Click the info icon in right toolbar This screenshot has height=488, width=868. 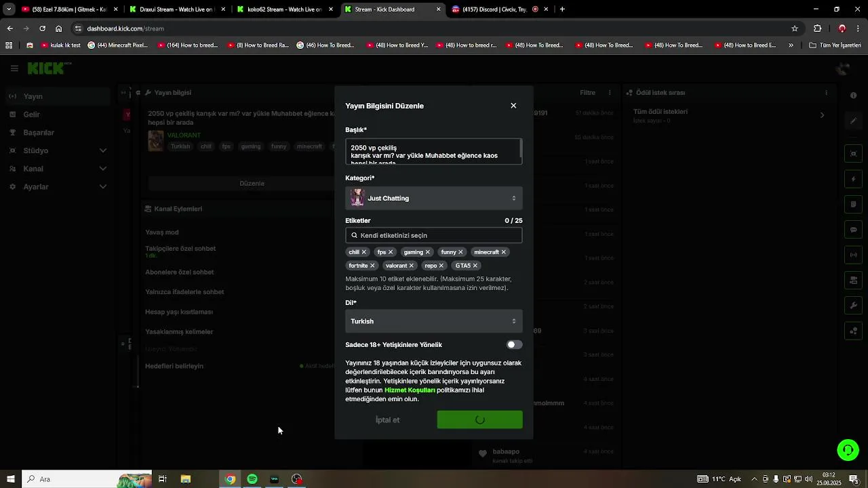coord(854,96)
